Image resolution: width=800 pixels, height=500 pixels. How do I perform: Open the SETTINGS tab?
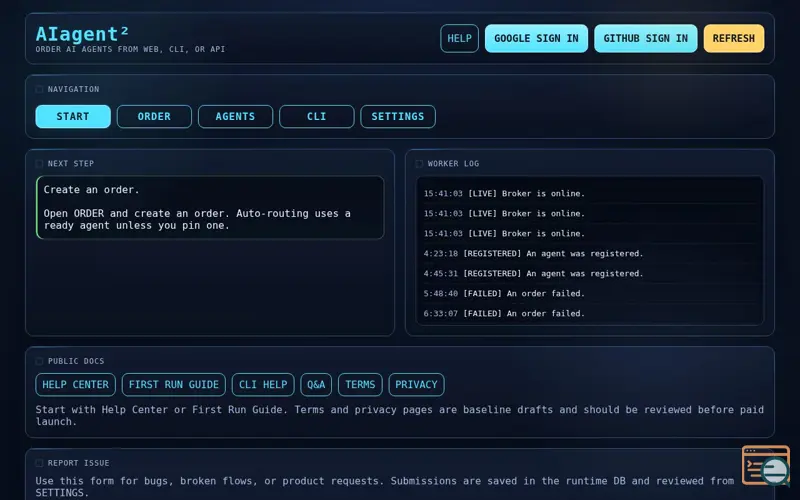(397, 116)
